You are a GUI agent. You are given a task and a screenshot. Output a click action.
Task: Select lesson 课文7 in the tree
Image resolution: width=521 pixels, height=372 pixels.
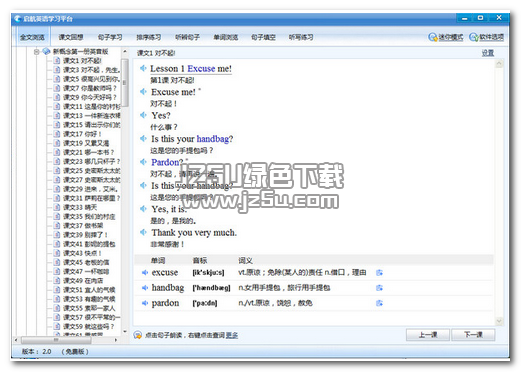tap(90, 88)
